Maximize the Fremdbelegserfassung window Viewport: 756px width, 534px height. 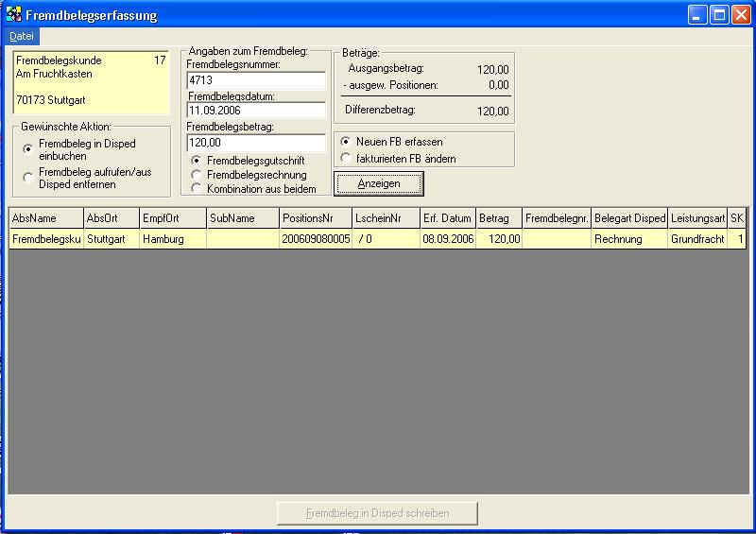pyautogui.click(x=718, y=15)
